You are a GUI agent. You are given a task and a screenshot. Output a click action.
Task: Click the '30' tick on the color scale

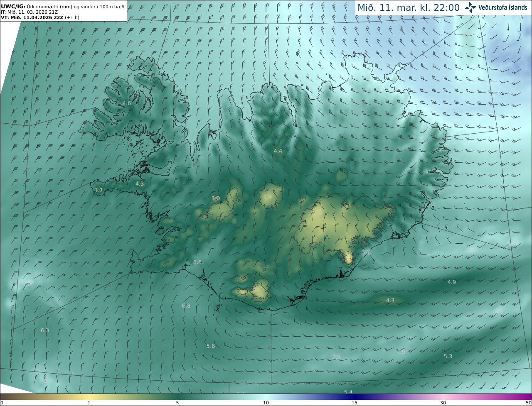coord(443,403)
